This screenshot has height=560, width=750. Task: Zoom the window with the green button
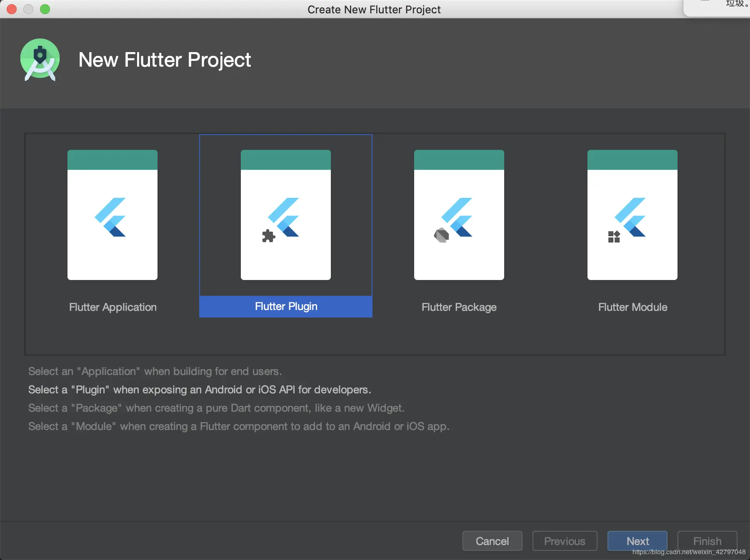pyautogui.click(x=45, y=9)
